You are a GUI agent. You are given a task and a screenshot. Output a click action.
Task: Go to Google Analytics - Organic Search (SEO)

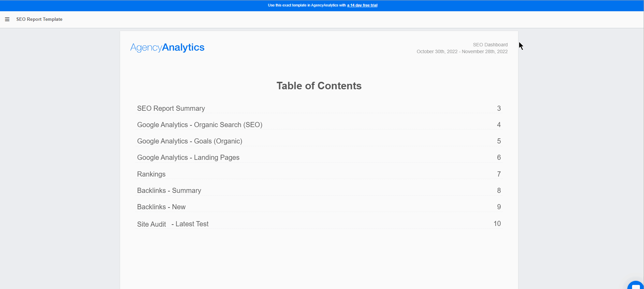pos(200,125)
